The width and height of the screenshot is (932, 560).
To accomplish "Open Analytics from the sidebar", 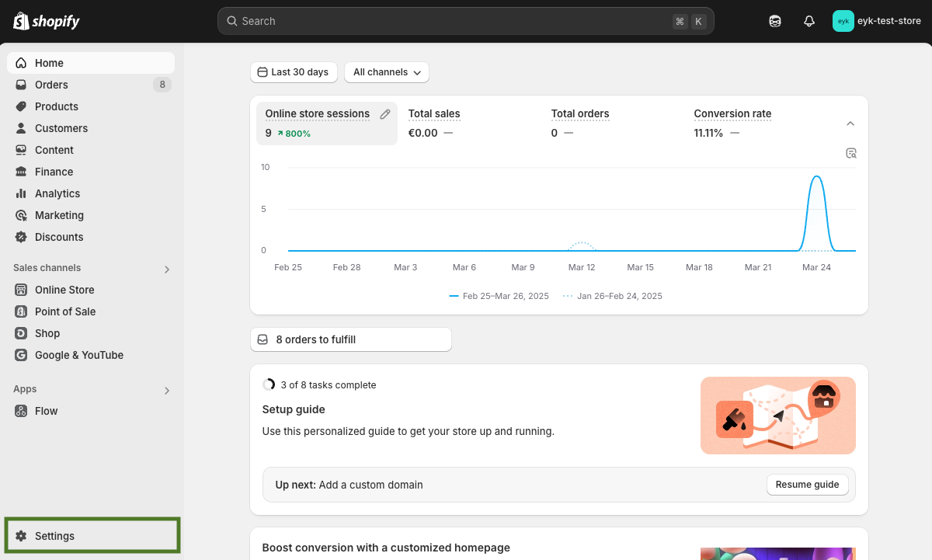I will (91, 193).
